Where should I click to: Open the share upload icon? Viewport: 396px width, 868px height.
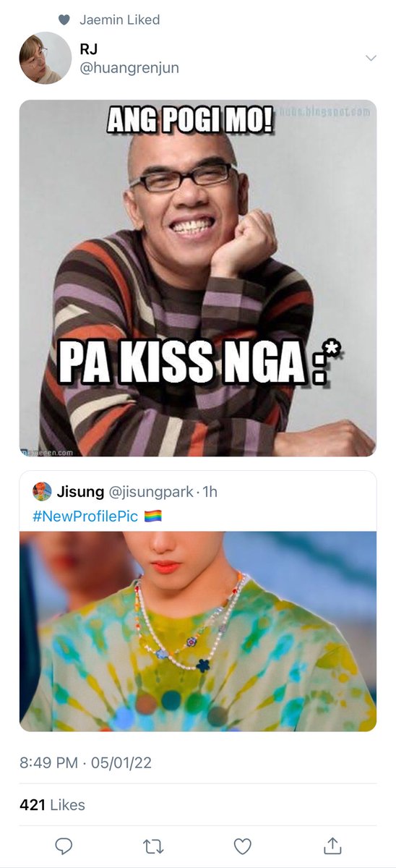[x=332, y=845]
